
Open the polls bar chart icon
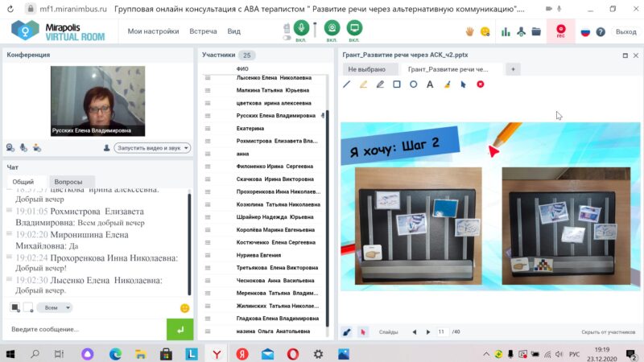tap(506, 31)
